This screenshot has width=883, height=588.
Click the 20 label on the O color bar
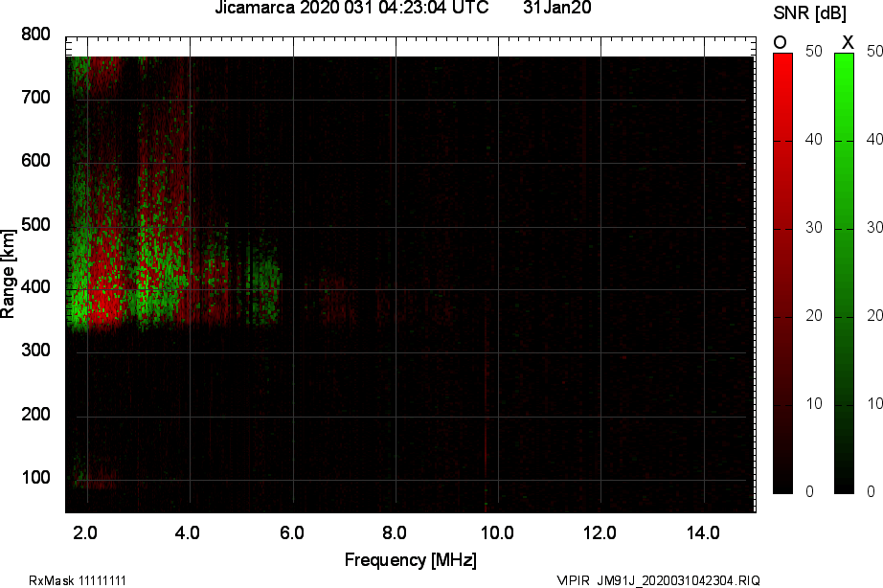[x=813, y=315]
